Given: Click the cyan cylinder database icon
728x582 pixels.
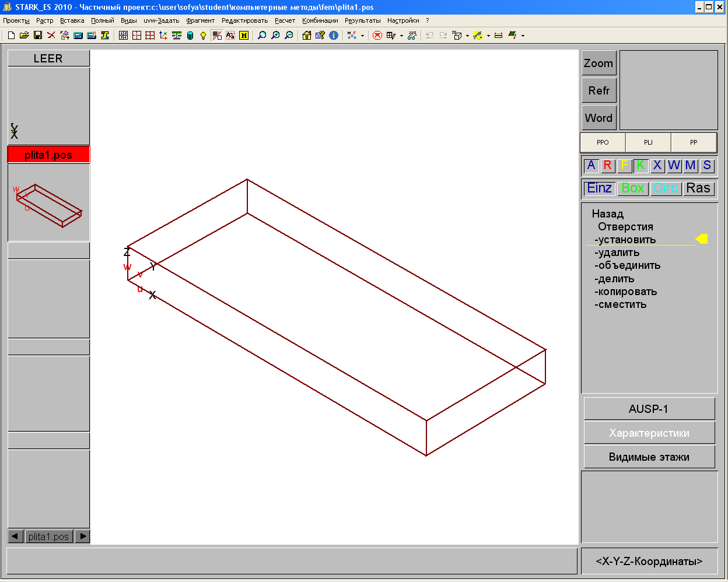Looking at the screenshot, I should [x=190, y=36].
